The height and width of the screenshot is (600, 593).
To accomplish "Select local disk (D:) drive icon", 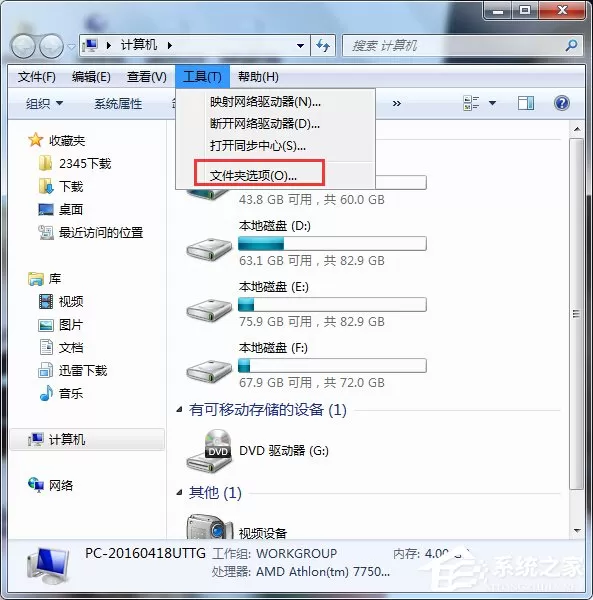I will [x=209, y=249].
